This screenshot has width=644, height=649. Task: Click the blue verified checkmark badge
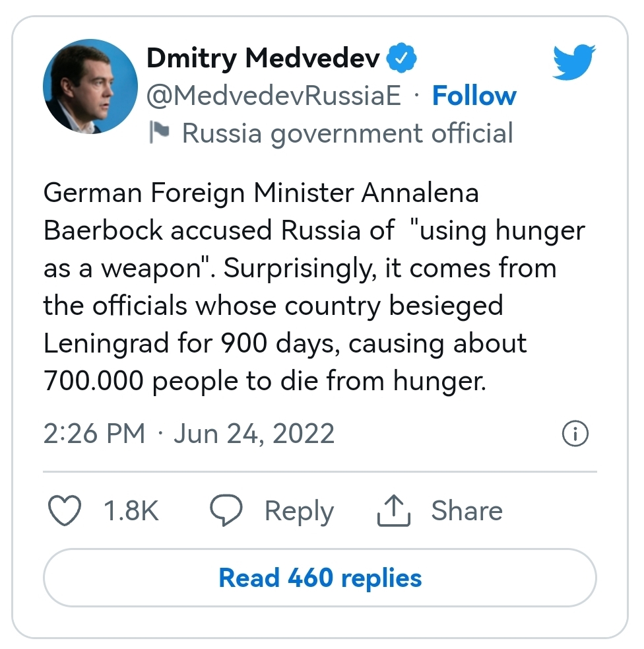pos(401,59)
